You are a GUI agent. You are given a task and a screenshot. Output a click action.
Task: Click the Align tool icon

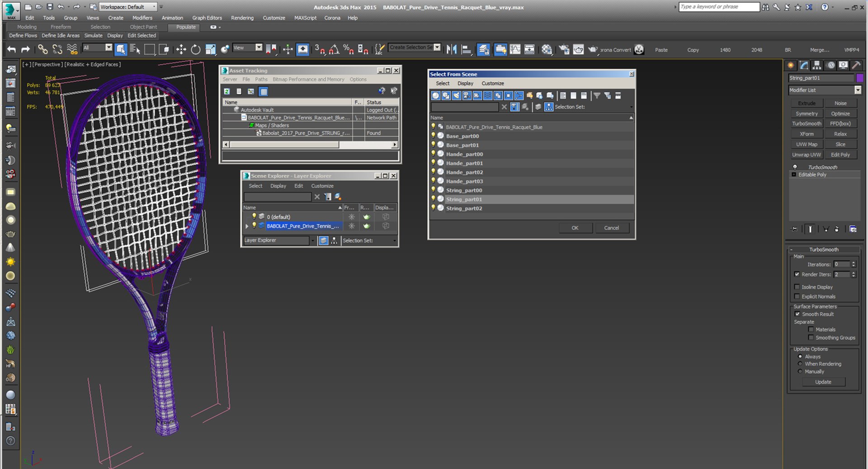click(x=466, y=49)
